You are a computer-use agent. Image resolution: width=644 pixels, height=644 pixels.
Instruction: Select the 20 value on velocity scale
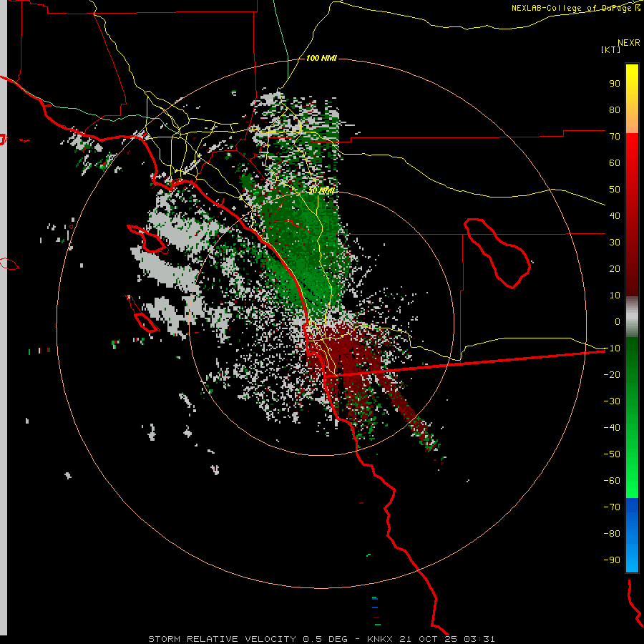pyautogui.click(x=615, y=268)
